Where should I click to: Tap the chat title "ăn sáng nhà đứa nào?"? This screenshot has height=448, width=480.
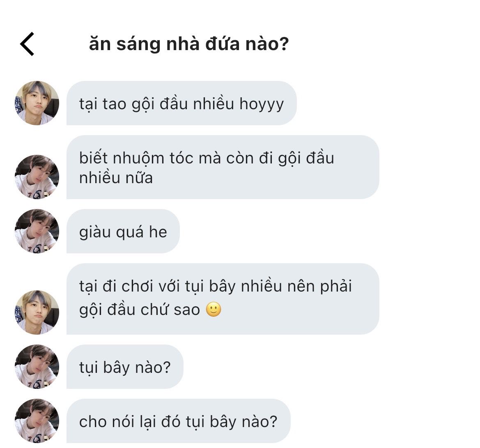point(188,44)
